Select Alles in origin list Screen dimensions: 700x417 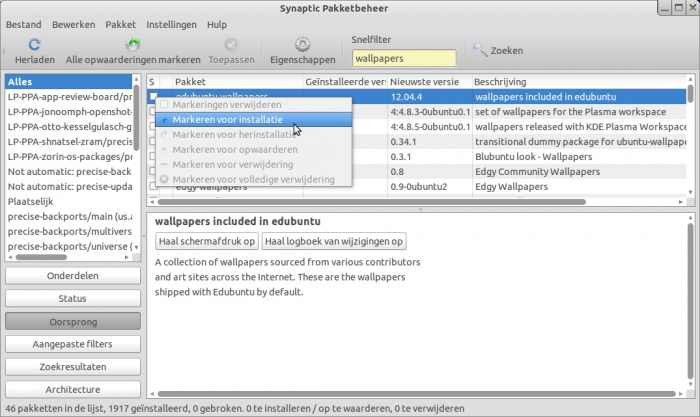point(69,82)
